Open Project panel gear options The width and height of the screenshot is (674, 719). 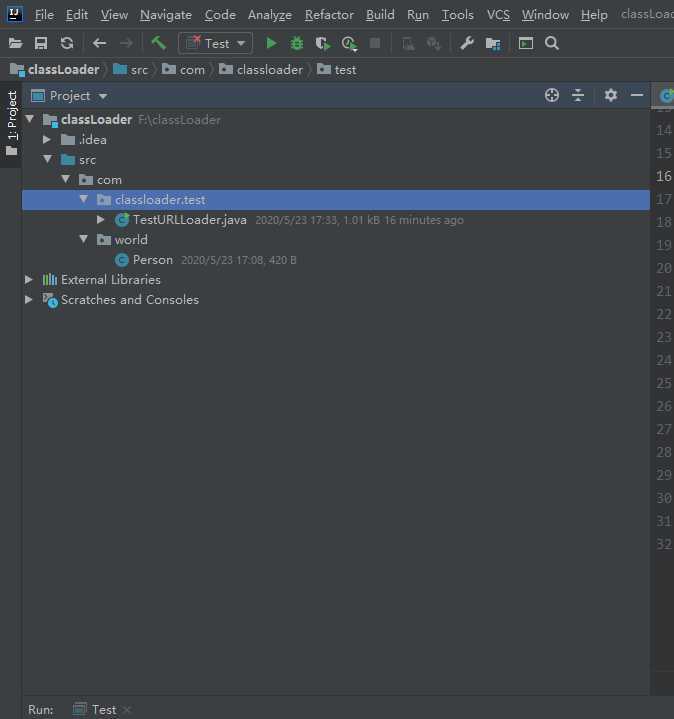pyautogui.click(x=610, y=95)
